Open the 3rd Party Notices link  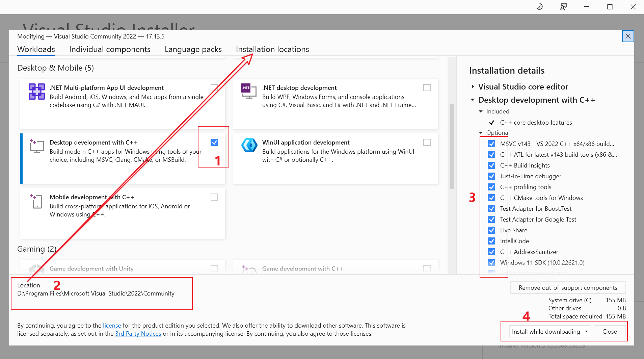coord(138,334)
